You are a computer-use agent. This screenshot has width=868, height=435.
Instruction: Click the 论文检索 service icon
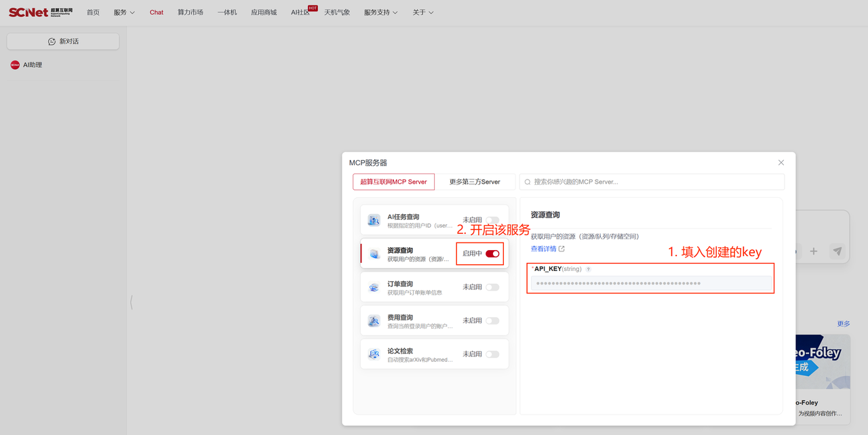click(374, 354)
